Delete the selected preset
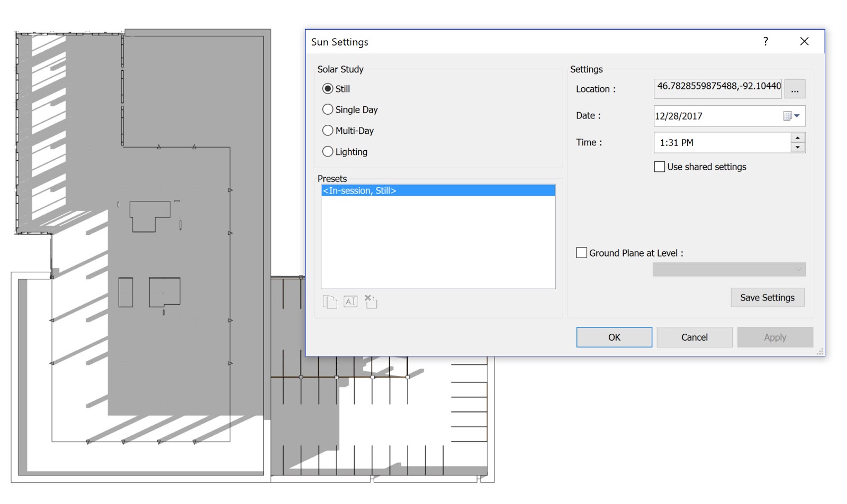 pyautogui.click(x=370, y=301)
